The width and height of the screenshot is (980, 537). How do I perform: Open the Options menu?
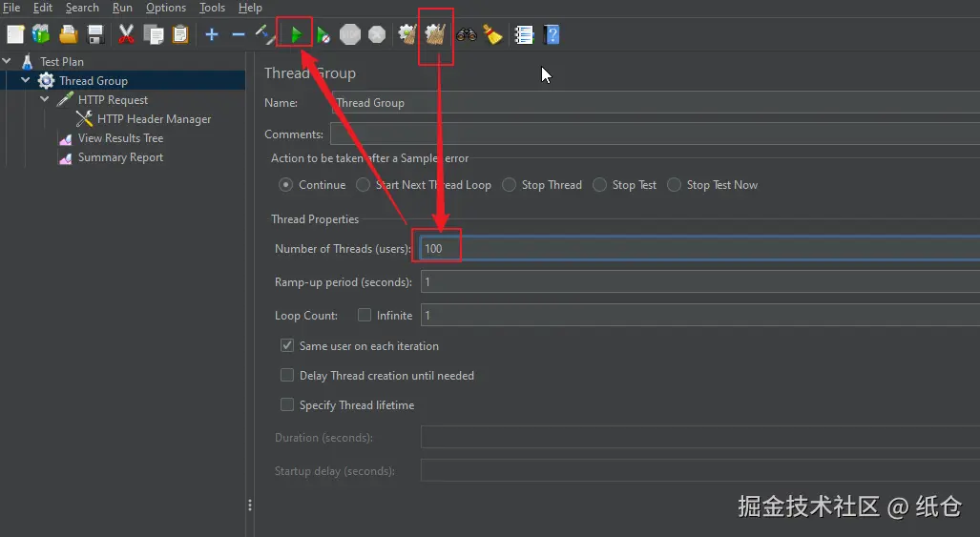pyautogui.click(x=166, y=8)
